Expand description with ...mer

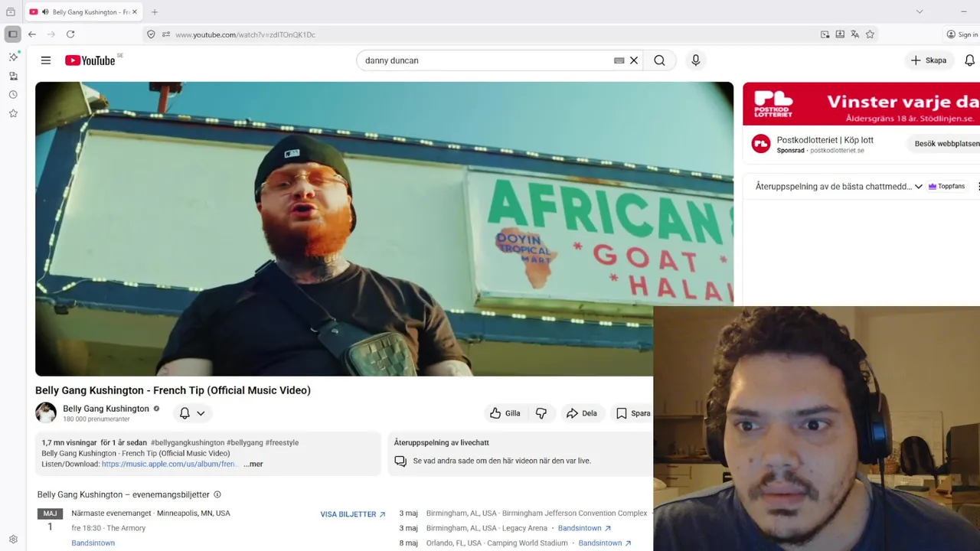point(253,464)
